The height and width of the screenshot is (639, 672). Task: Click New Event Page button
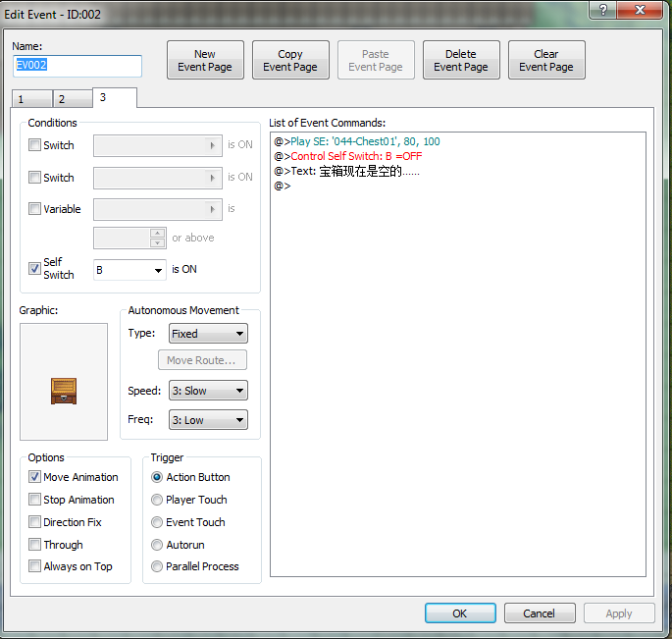(x=205, y=60)
